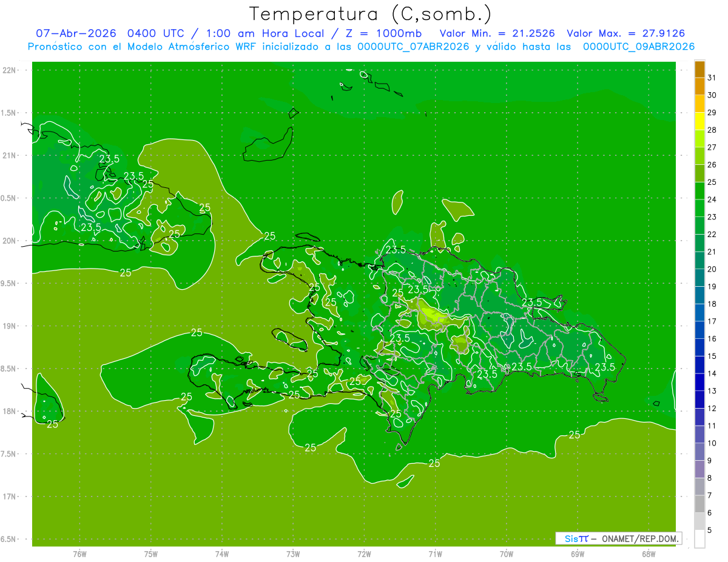728x562 pixels.
Task: Click the orange swatch labeled 30
Action: click(x=699, y=87)
